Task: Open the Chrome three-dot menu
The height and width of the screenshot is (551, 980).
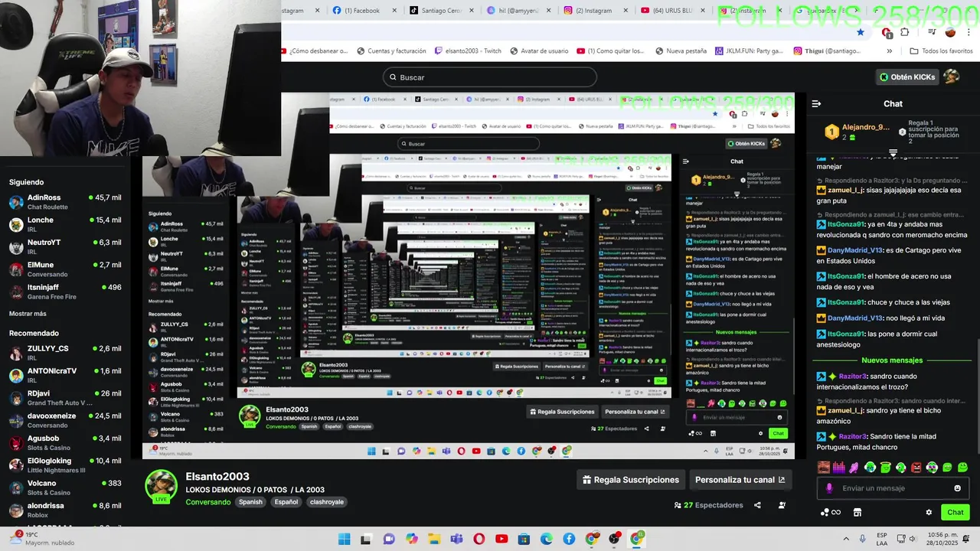Action: click(969, 32)
